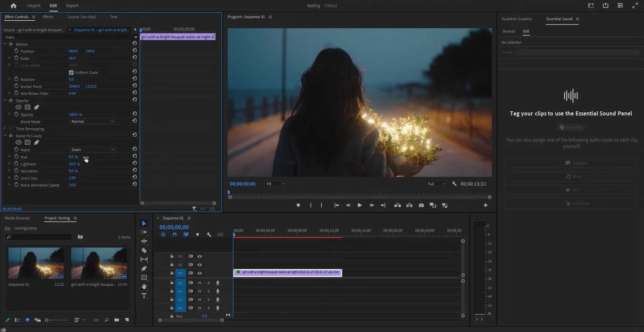Open the Export menu in the header

pos(72,5)
